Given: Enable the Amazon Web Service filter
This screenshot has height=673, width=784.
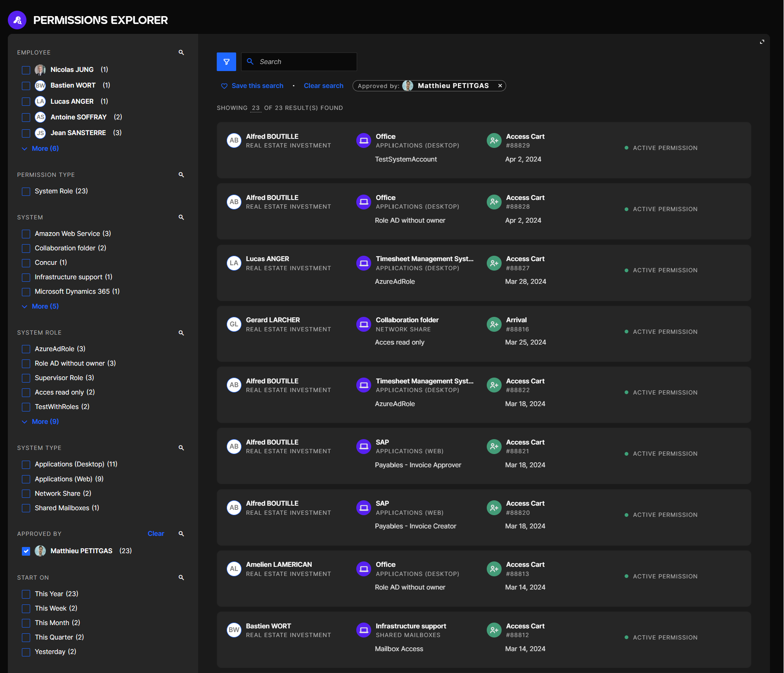Looking at the screenshot, I should (x=26, y=234).
